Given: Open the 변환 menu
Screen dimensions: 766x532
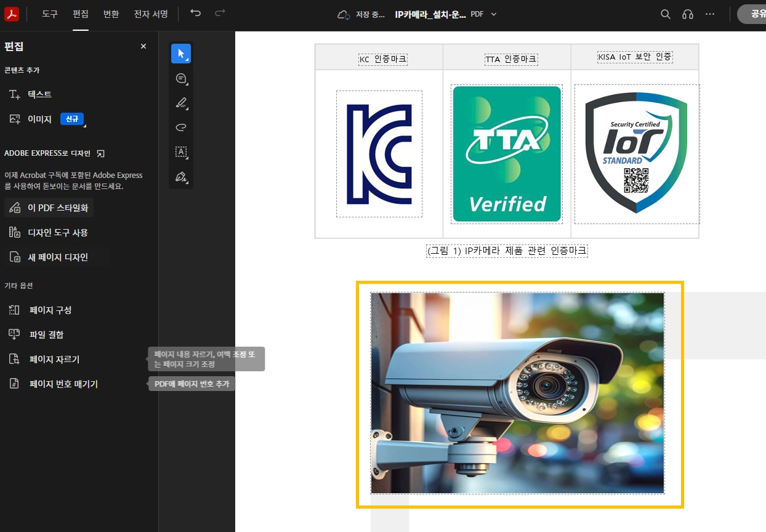Looking at the screenshot, I should pyautogui.click(x=111, y=14).
